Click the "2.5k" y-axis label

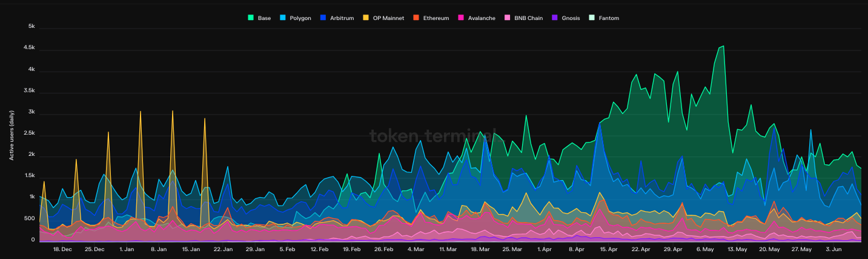click(x=30, y=133)
